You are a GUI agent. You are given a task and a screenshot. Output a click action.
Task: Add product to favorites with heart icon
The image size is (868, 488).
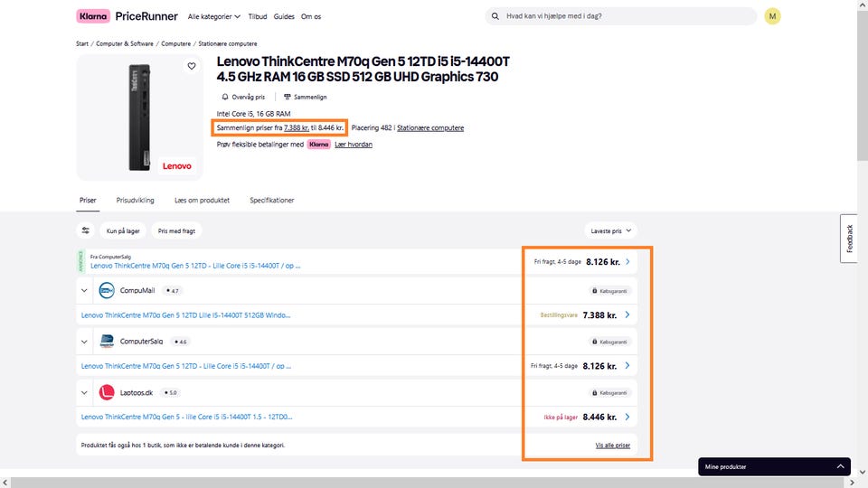pyautogui.click(x=192, y=66)
